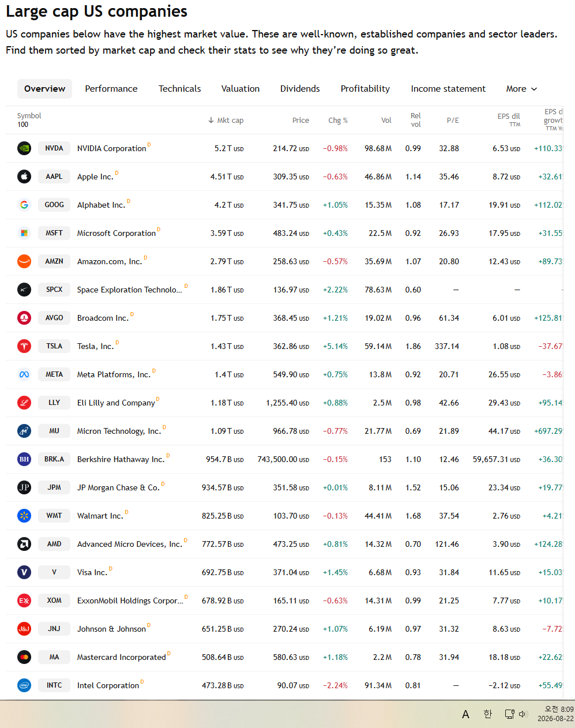The width and height of the screenshot is (575, 728).
Task: Click the ExxonMobil logo icon
Action: pos(24,601)
